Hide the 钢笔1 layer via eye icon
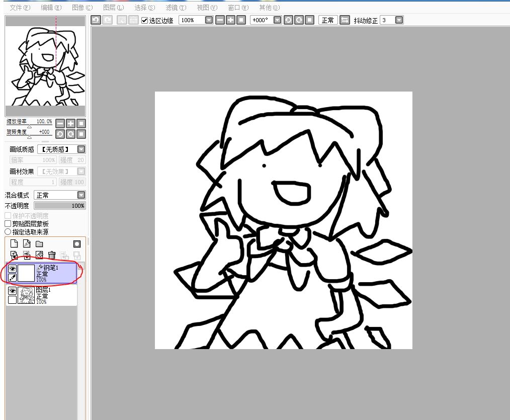Image resolution: width=510 pixels, height=420 pixels. [12, 269]
